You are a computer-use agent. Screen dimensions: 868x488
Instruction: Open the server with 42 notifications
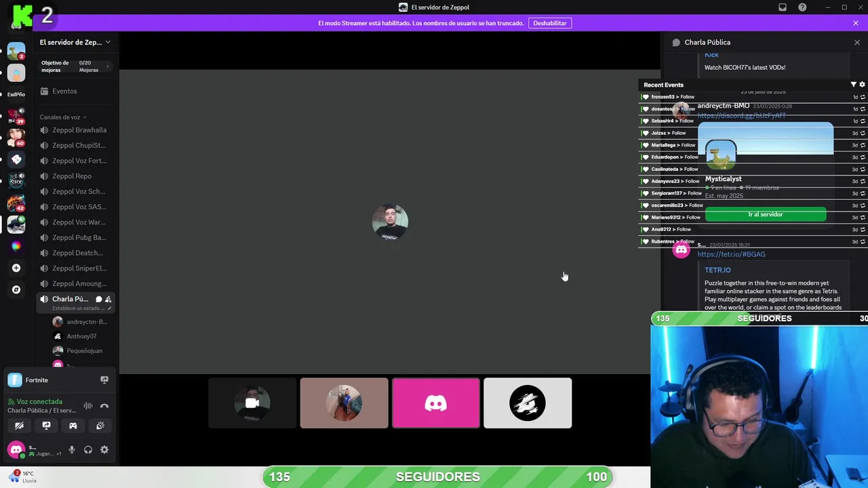pyautogui.click(x=16, y=203)
